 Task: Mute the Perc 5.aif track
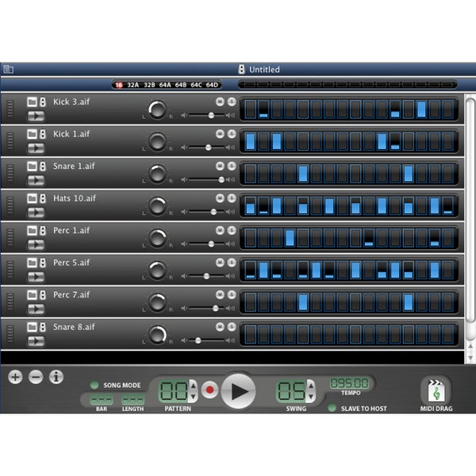click(x=220, y=263)
